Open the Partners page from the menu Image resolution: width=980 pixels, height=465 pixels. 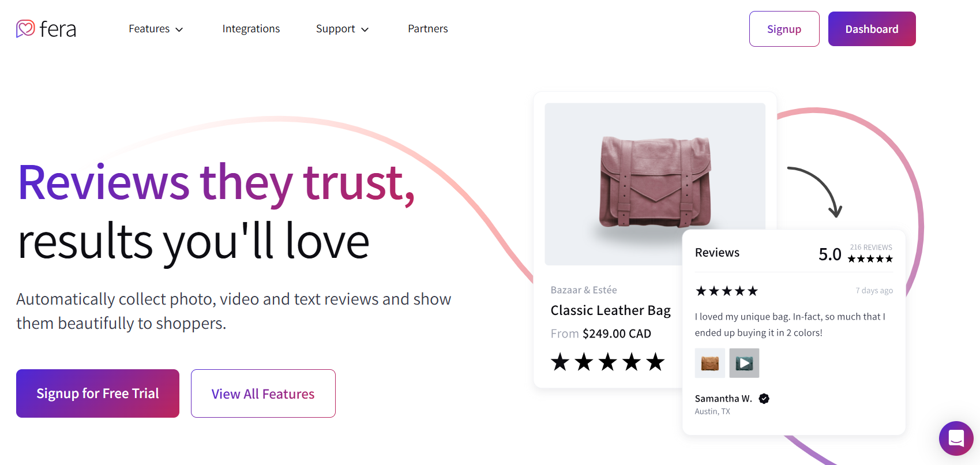coord(427,28)
